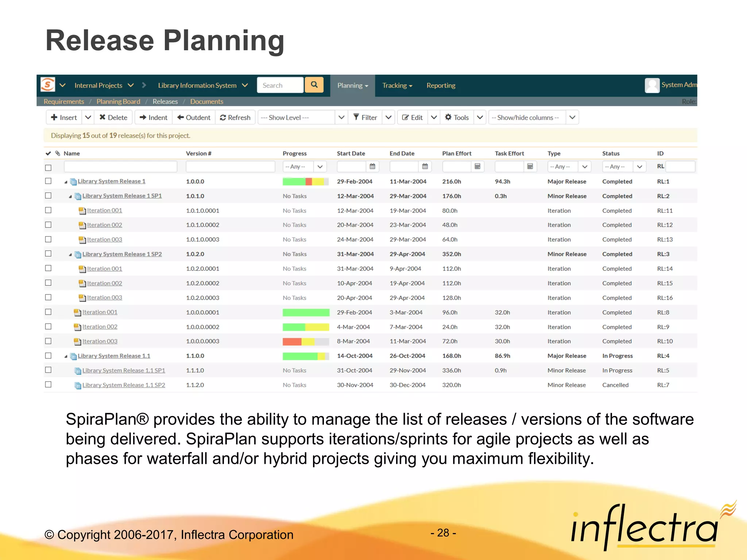The width and height of the screenshot is (747, 560).
Task: Click the attachment paperclip column header icon
Action: pyautogui.click(x=58, y=153)
